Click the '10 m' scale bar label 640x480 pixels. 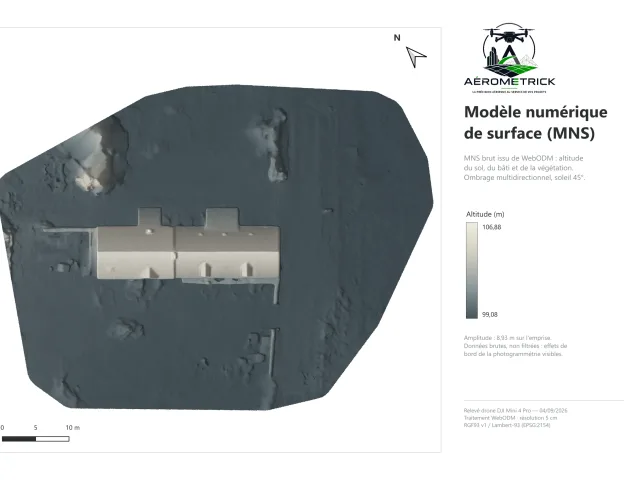pos(73,428)
